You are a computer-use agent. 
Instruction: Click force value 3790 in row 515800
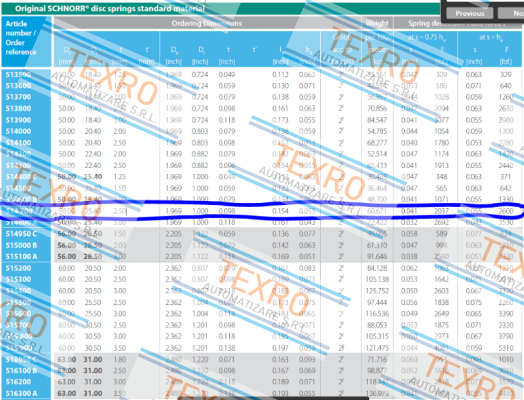pos(506,337)
